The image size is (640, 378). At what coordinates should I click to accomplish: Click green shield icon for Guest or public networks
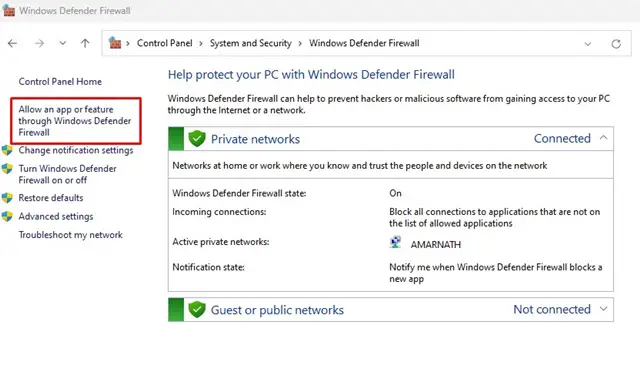point(197,310)
